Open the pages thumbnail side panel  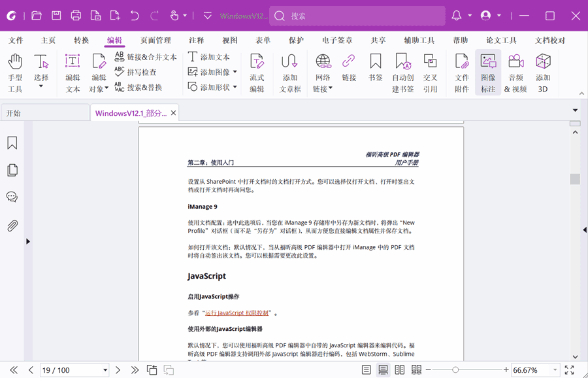12,170
